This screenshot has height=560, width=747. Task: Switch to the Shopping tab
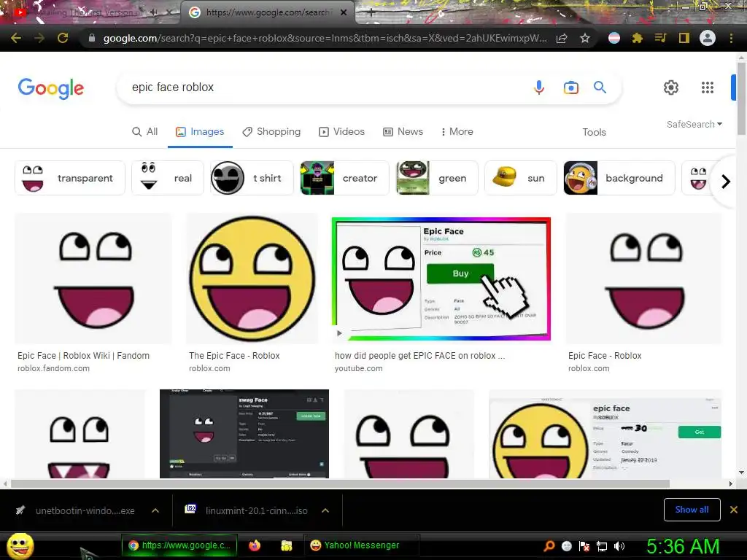click(x=271, y=132)
